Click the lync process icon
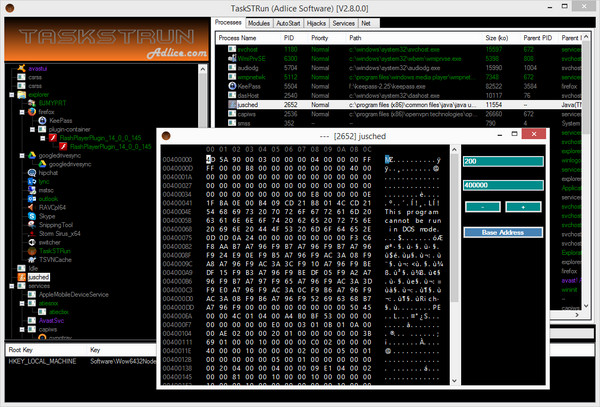Screen dimensions: 600x407 point(32,181)
